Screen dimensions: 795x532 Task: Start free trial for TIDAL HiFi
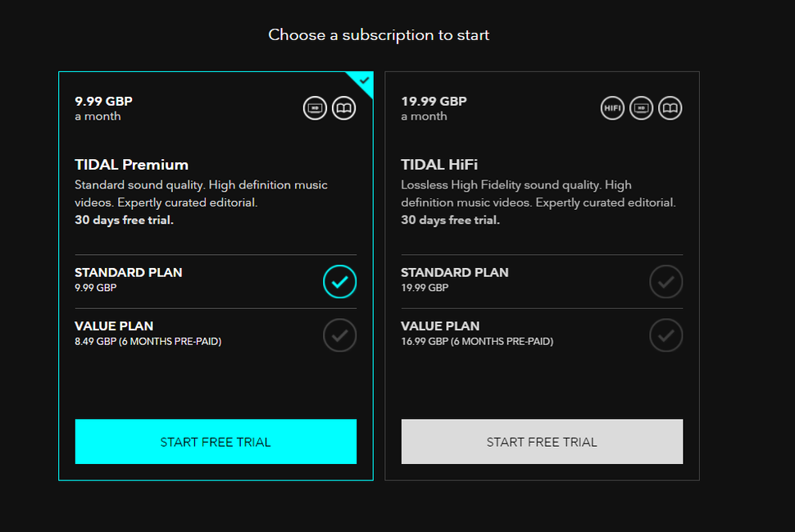click(541, 441)
